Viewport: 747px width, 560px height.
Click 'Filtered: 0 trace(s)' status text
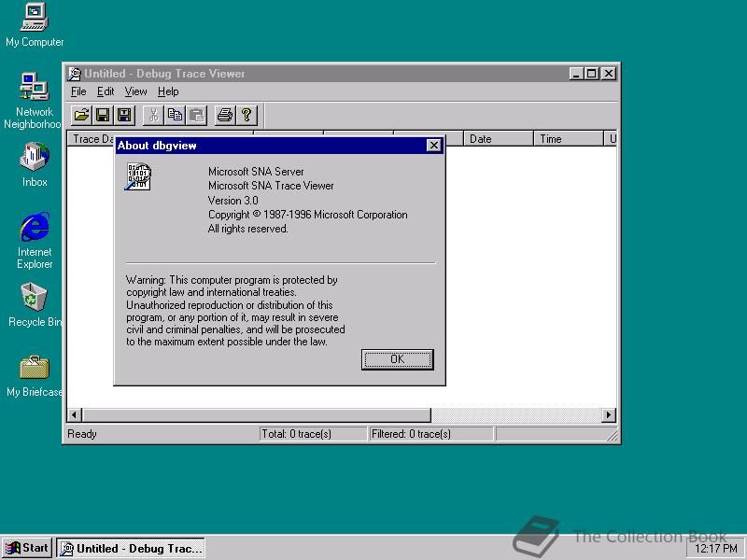[x=411, y=434]
